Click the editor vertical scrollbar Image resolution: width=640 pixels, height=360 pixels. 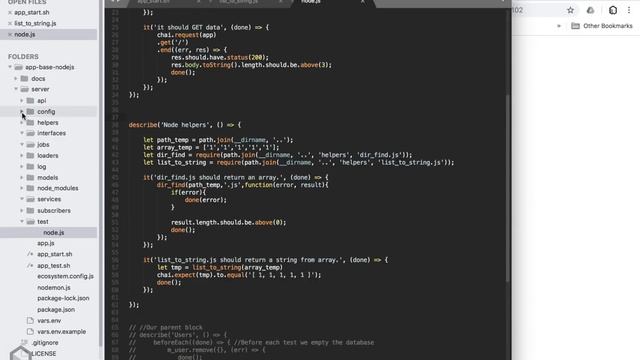(508, 188)
